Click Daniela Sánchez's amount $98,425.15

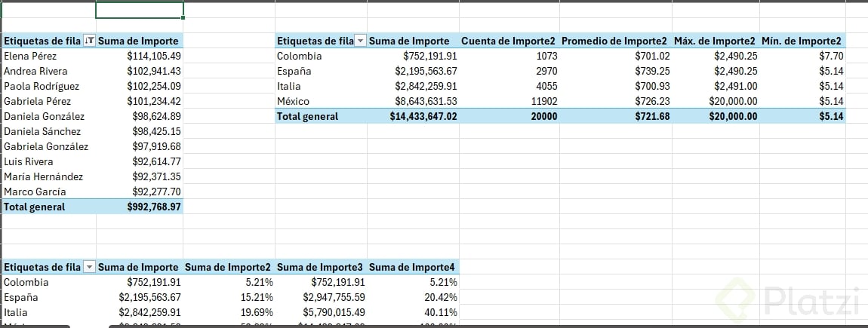click(155, 131)
